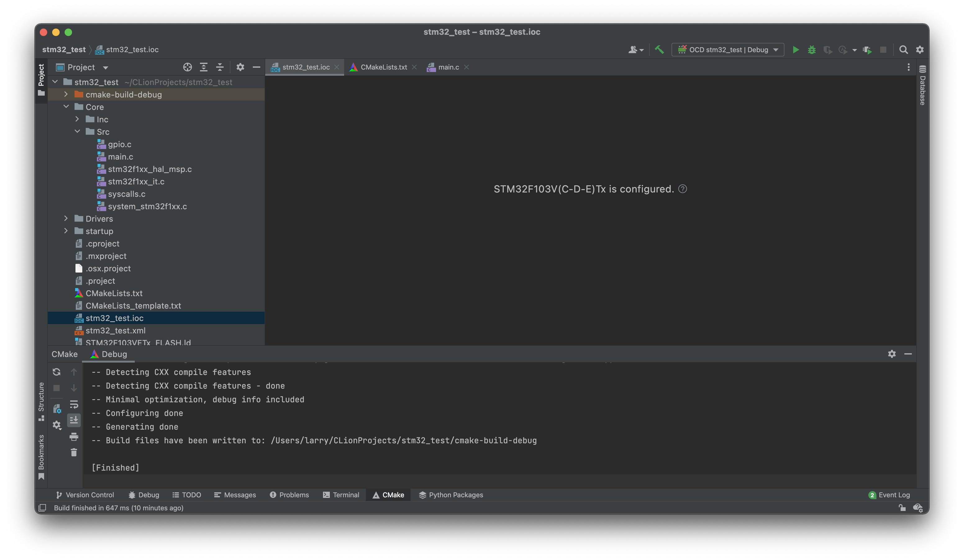The image size is (964, 560).
Task: Open the Database side panel
Action: pos(922,85)
